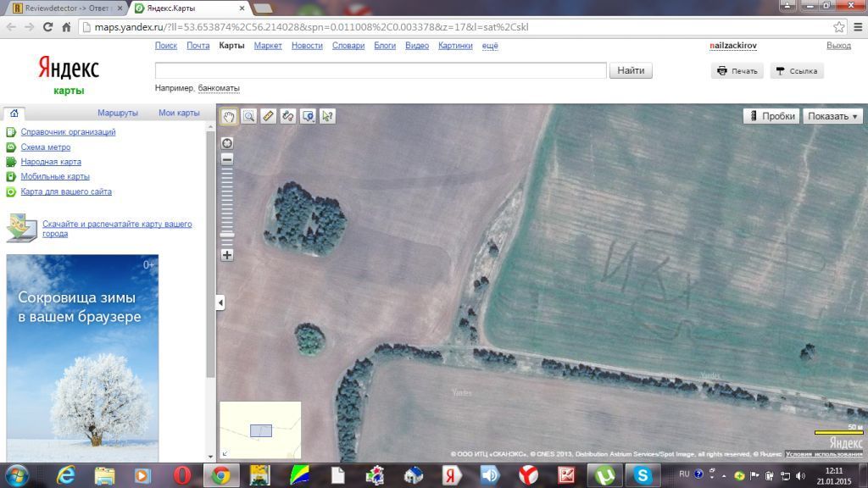868x488 pixels.
Task: Click the zoom in plus button
Action: point(227,255)
